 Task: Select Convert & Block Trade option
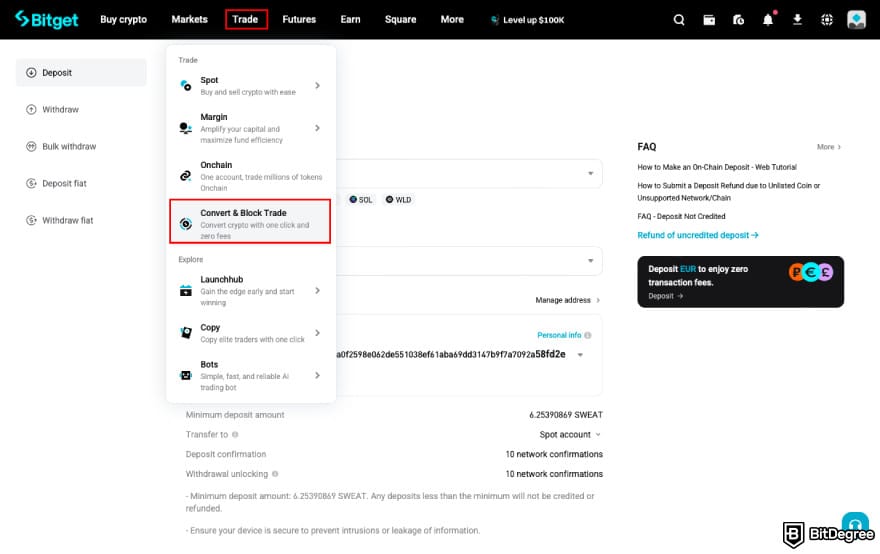(250, 221)
